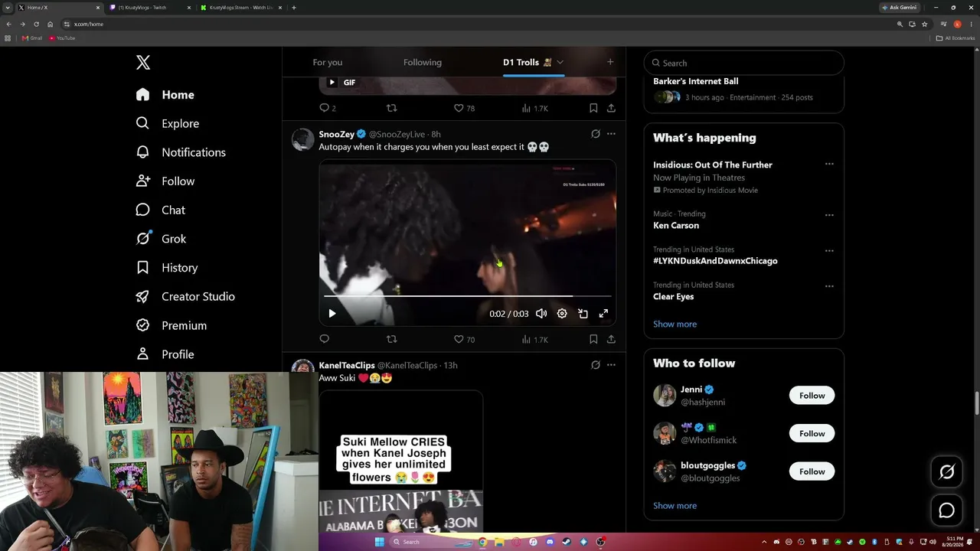Switch to the KrustyVlogs Stream browser tab
Viewport: 980px width, 551px height.
(x=240, y=8)
